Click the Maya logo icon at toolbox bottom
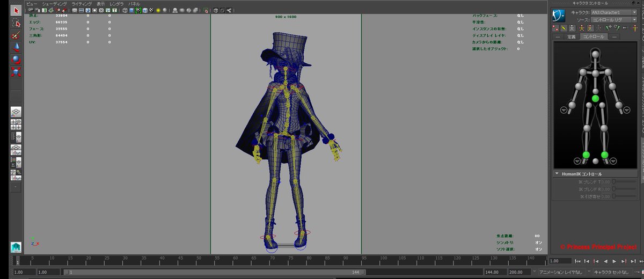 (16, 248)
